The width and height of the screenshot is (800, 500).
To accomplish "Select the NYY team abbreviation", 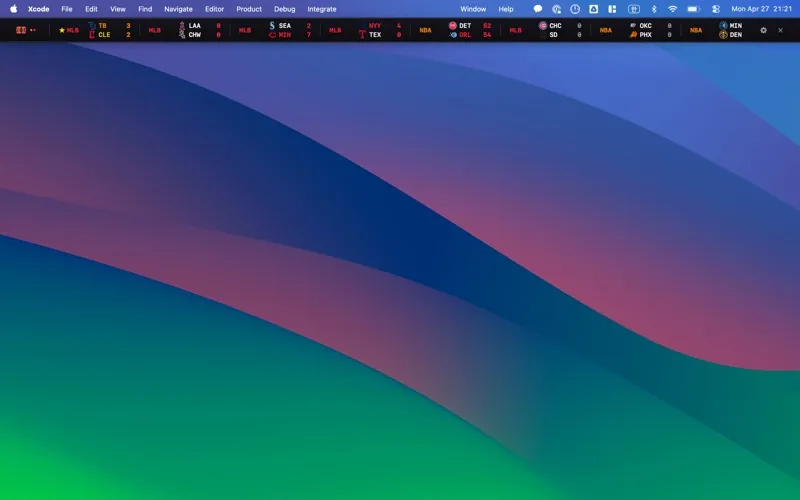I will click(x=375, y=26).
